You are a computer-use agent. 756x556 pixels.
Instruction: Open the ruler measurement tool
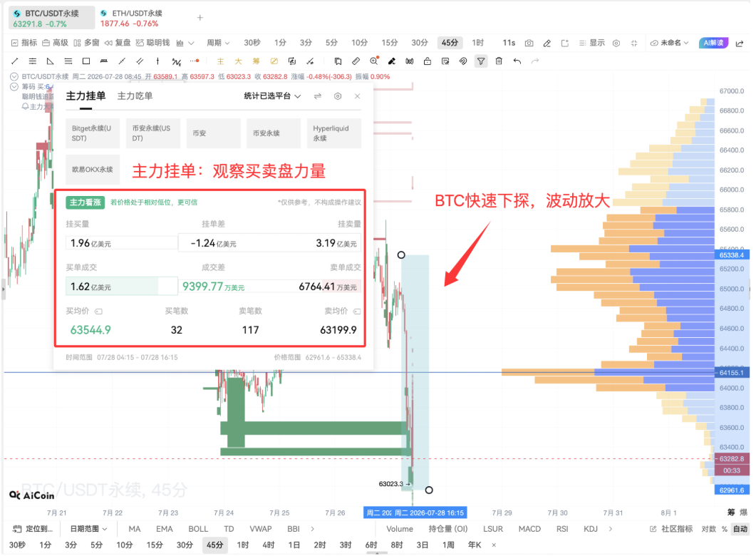(x=356, y=61)
